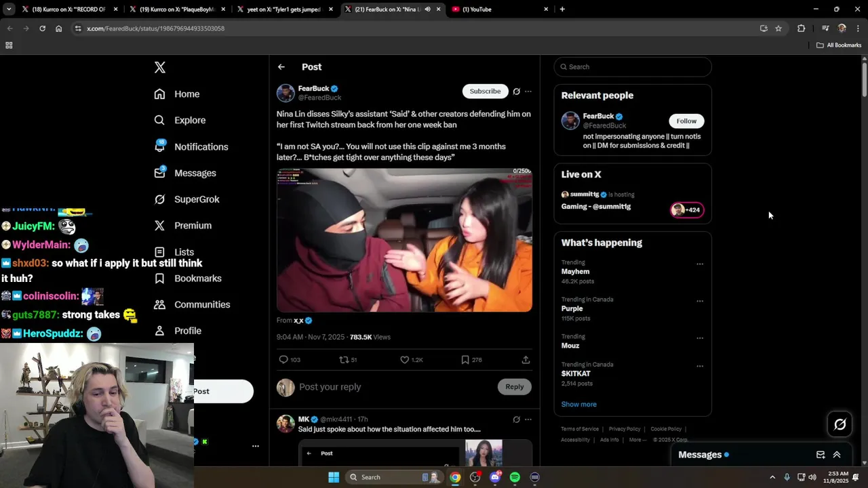The width and height of the screenshot is (868, 488).
Task: Open the $KITKAT trending topic
Action: tap(576, 374)
